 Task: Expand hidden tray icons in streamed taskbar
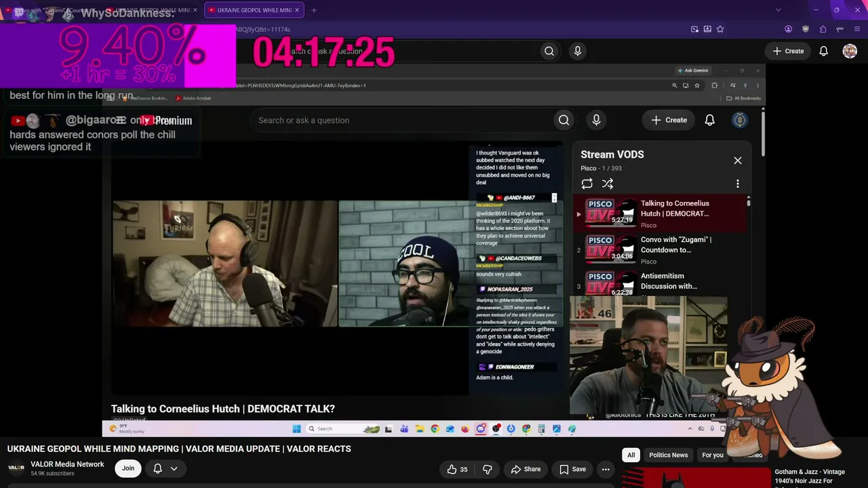click(690, 428)
